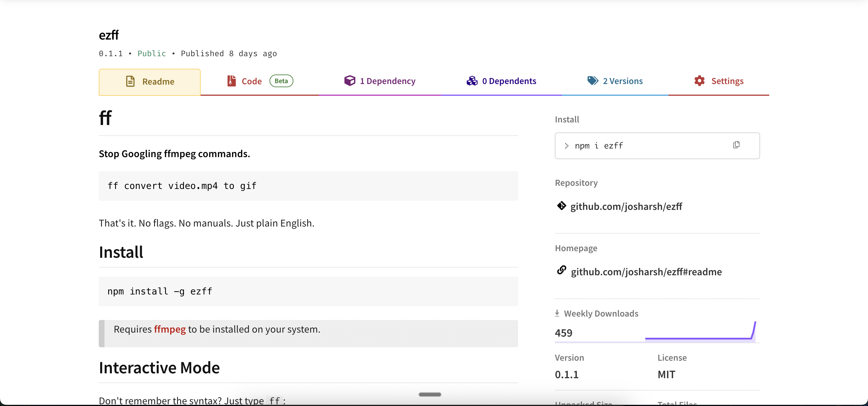Click the package cube icon on 1 Dependency tab

click(x=350, y=81)
